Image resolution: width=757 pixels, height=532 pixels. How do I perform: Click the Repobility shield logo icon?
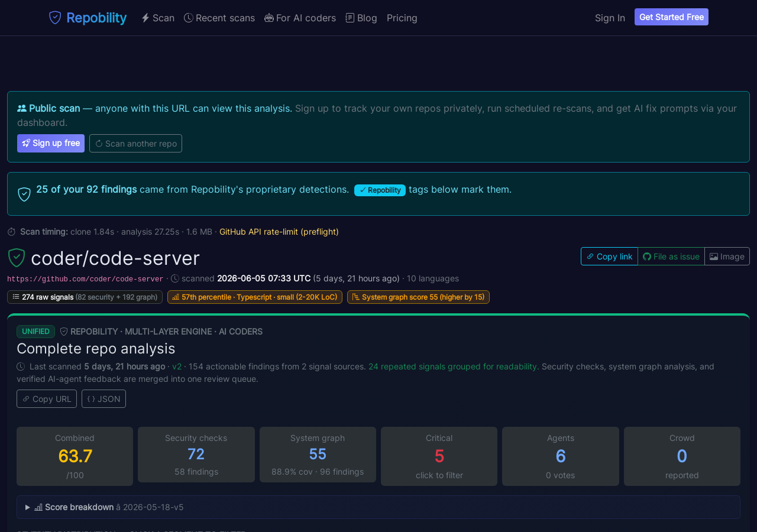[55, 18]
